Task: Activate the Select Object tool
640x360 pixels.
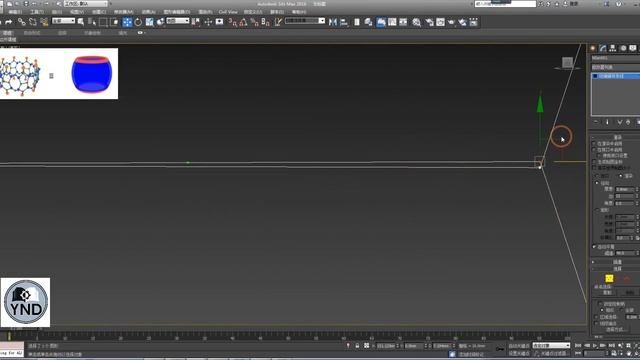Action: 81,22
